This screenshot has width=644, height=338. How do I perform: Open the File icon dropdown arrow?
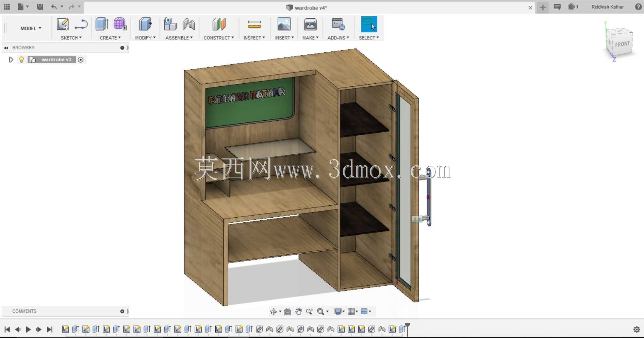[x=28, y=6]
